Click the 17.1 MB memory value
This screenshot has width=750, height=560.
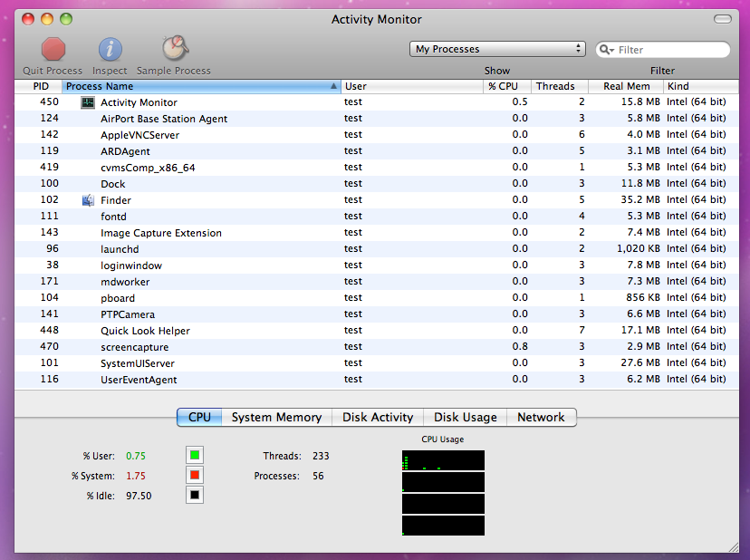point(640,330)
